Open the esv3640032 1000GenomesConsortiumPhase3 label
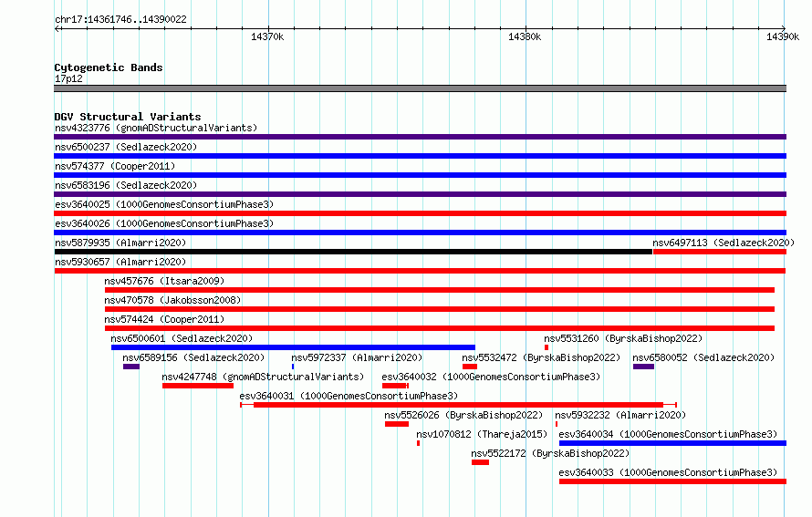Image resolution: width=812 pixels, height=517 pixels. click(x=491, y=377)
